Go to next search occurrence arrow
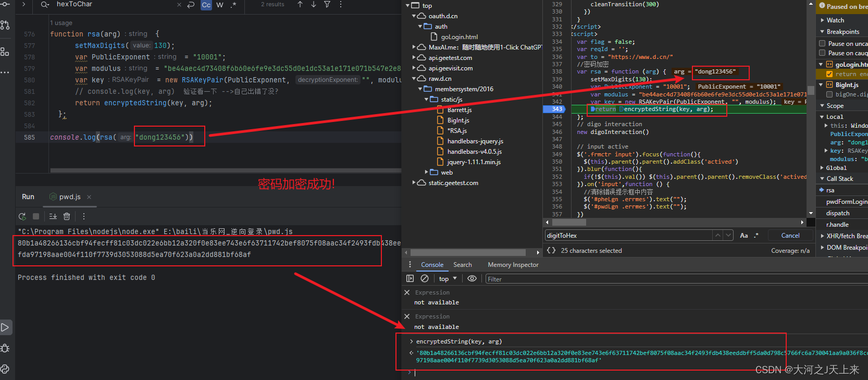The height and width of the screenshot is (380, 868). click(x=314, y=4)
